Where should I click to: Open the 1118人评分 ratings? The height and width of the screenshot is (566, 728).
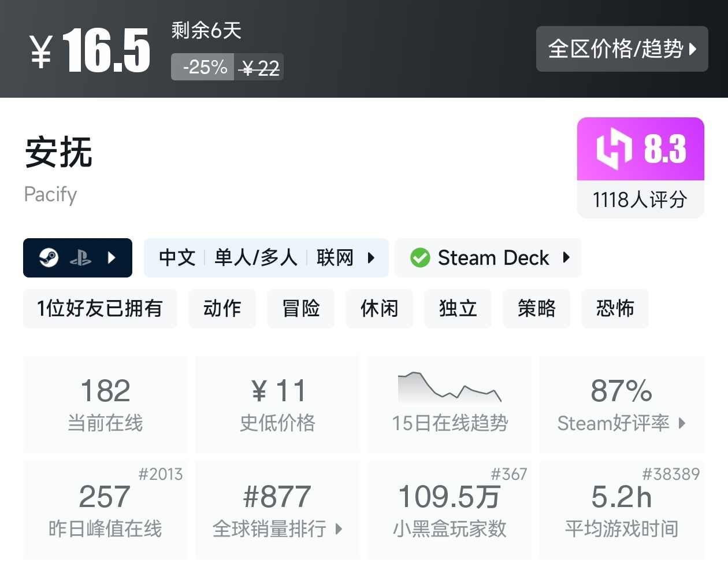click(x=640, y=200)
